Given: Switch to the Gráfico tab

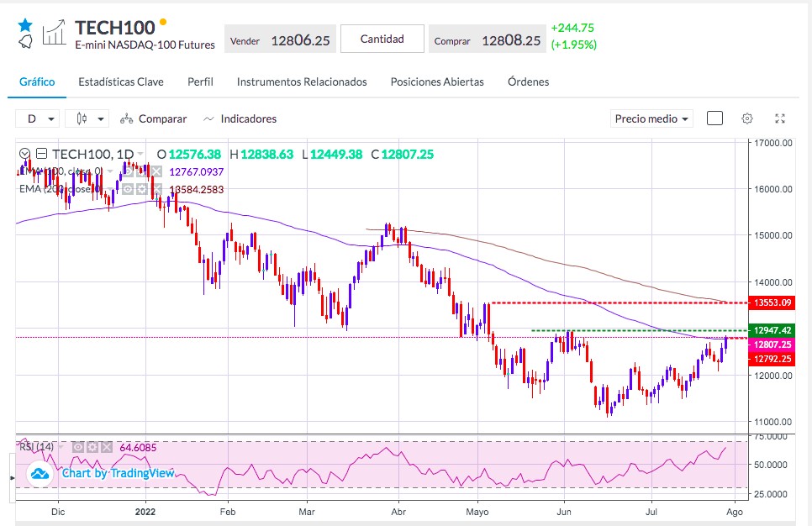Looking at the screenshot, I should (x=37, y=82).
